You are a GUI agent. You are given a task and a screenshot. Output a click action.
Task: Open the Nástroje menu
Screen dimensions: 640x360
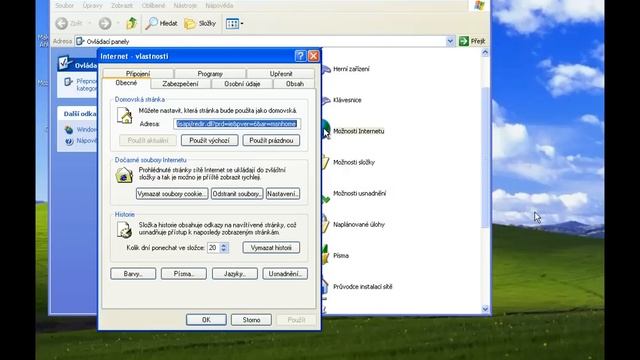pyautogui.click(x=185, y=6)
